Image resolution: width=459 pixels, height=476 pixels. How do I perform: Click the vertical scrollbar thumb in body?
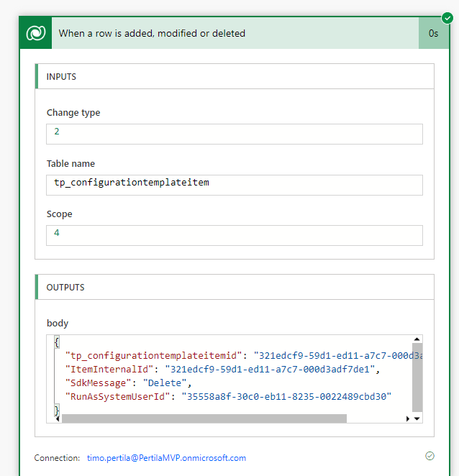417,377
